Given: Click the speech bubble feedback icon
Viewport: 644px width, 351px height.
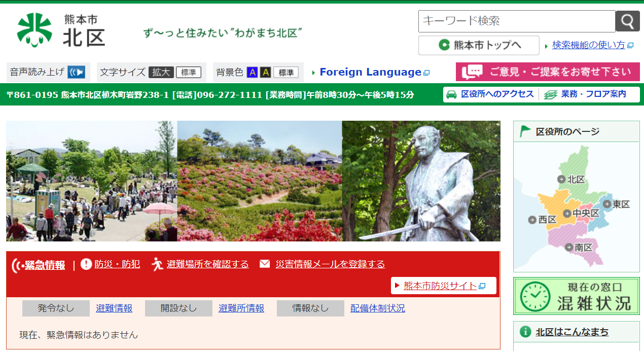Looking at the screenshot, I should (472, 72).
